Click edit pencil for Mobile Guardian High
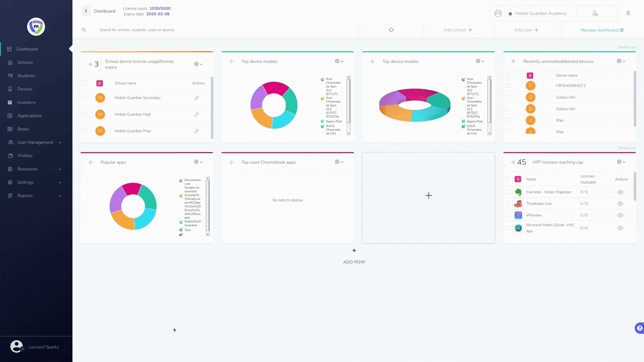The image size is (644, 362). pyautogui.click(x=197, y=115)
